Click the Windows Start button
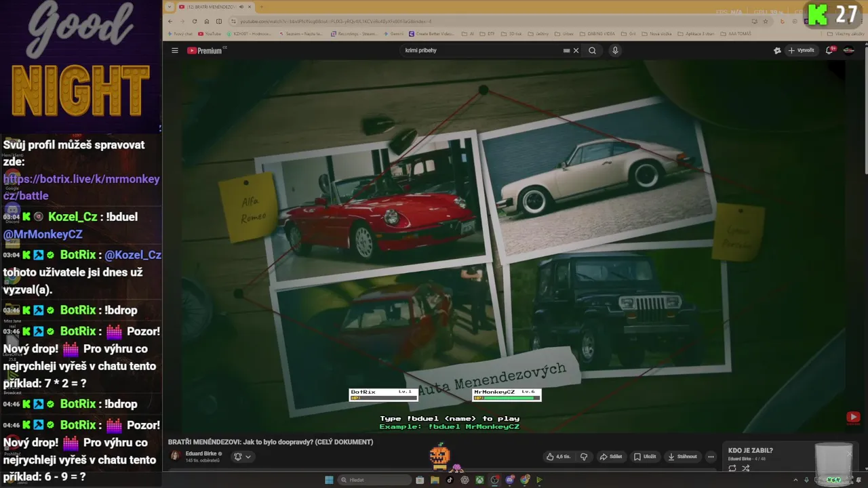This screenshot has height=488, width=868. 329,480
